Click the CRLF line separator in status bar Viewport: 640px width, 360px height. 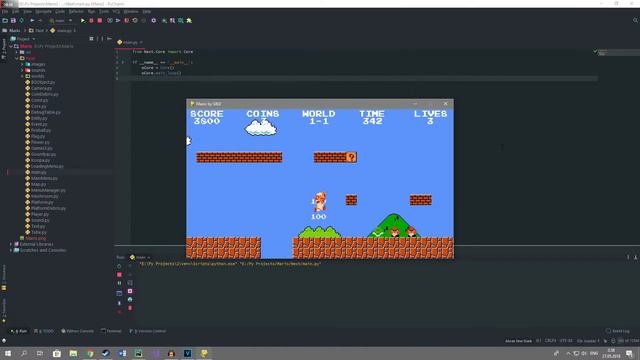click(x=551, y=341)
